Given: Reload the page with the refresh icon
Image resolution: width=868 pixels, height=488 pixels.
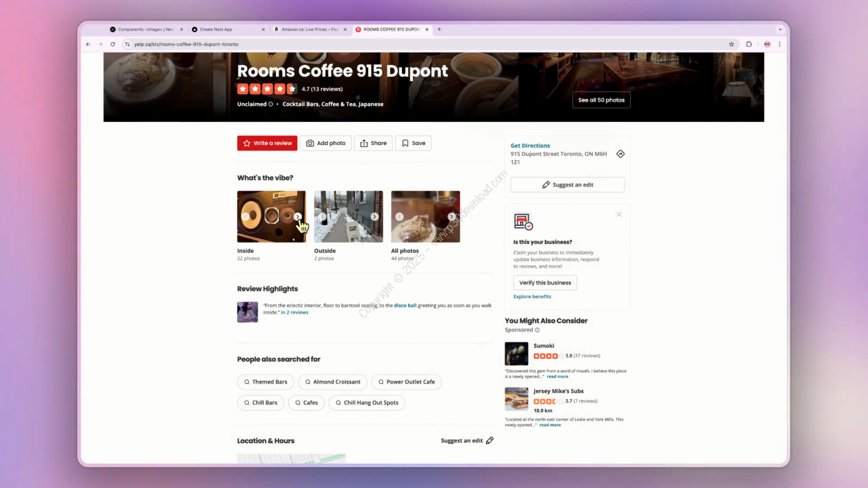Looking at the screenshot, I should tap(113, 44).
